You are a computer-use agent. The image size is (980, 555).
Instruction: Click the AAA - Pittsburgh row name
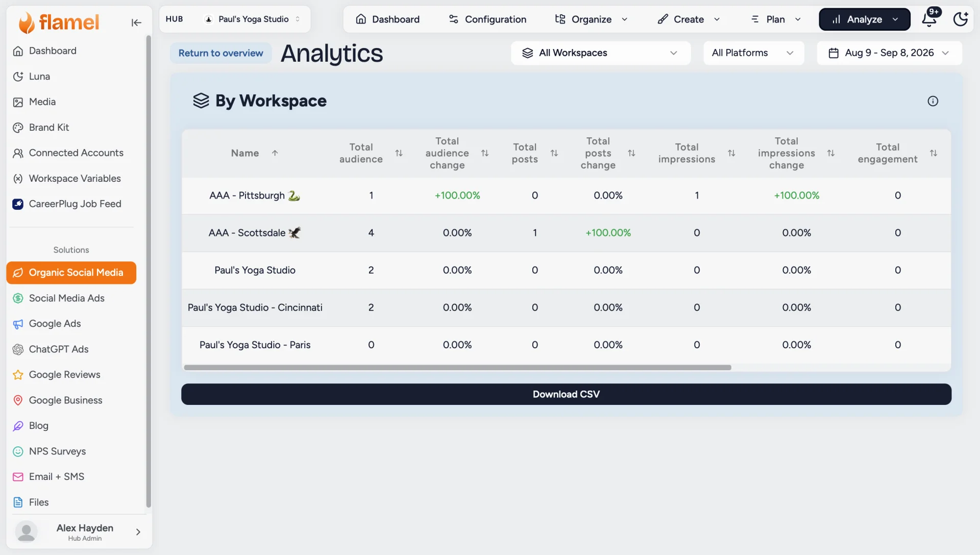click(254, 196)
